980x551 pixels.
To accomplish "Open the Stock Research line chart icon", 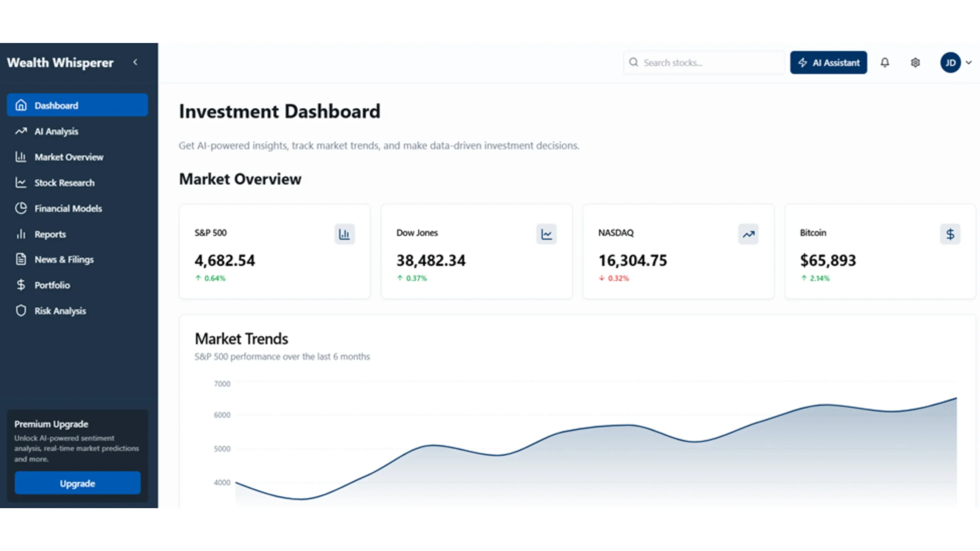I will point(21,183).
